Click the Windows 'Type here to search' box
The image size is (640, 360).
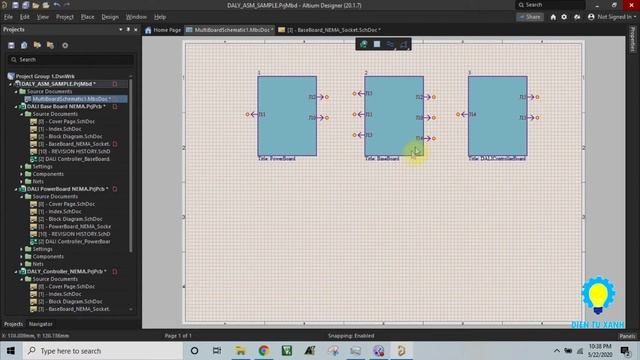point(102,351)
